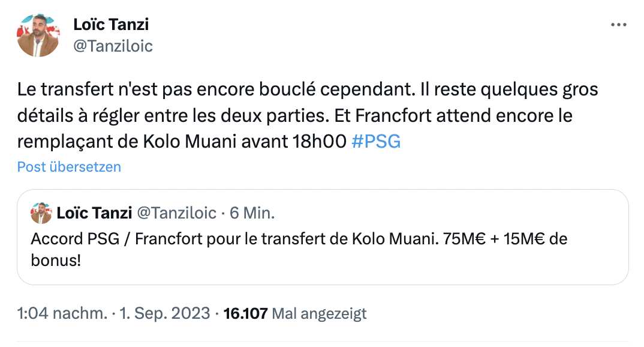The width and height of the screenshot is (644, 347).
Task: Click 'Post übersetzen' to translate the post
Action: (69, 167)
